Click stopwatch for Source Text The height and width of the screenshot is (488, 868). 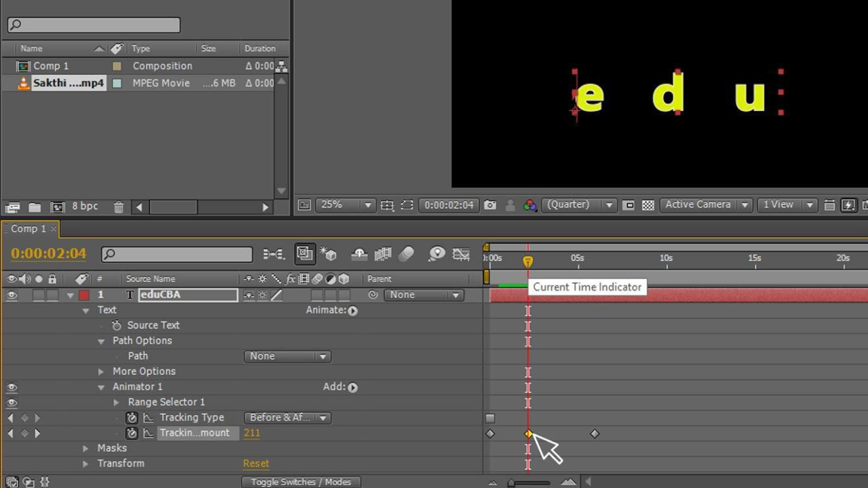click(x=116, y=326)
